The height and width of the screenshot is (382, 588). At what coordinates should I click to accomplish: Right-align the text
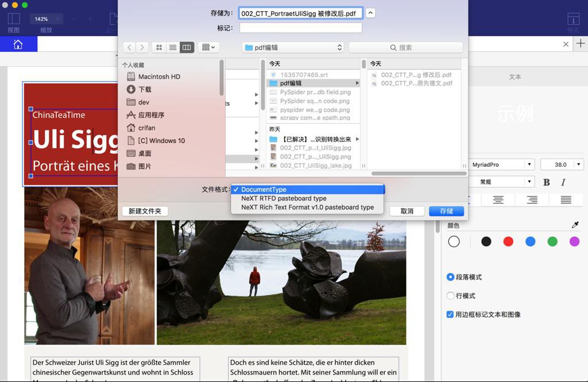[532, 200]
